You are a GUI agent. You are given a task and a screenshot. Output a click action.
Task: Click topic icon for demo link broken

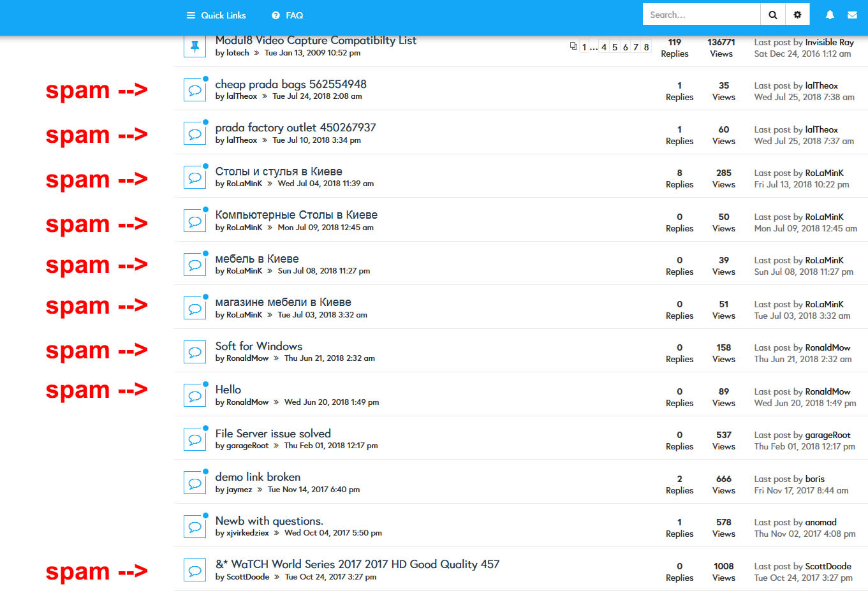(195, 483)
